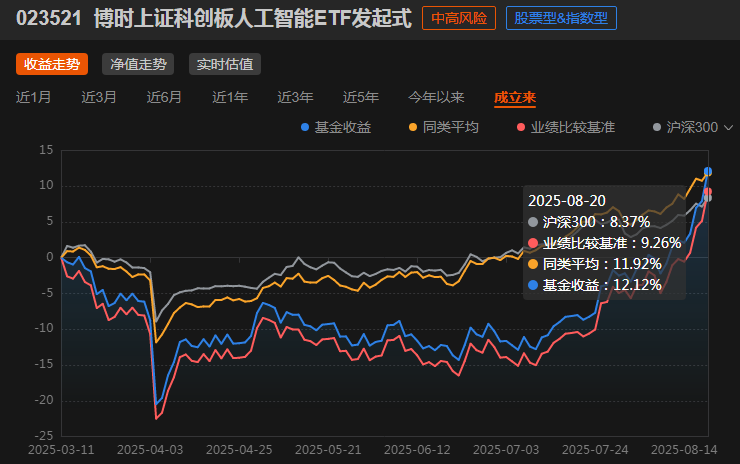740x464 pixels.
Task: Click the fund name 博时上证科创板人工智能ETF发起式
Action: tap(253, 18)
